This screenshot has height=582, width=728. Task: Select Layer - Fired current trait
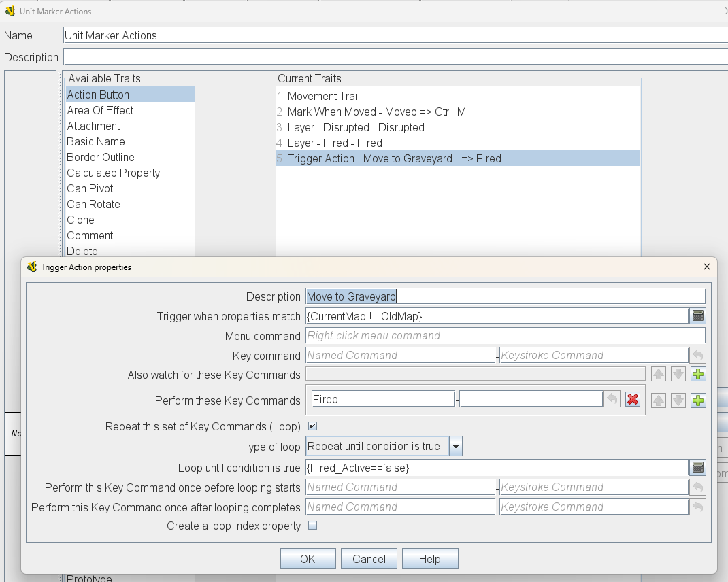pyautogui.click(x=457, y=143)
